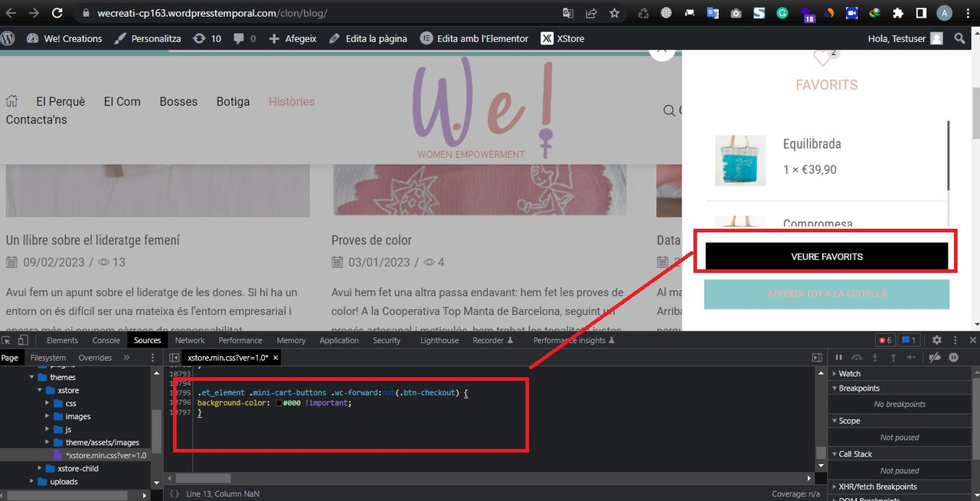Click the VEURE FAVORITS button
Viewport: 980px width, 501px height.
827,257
